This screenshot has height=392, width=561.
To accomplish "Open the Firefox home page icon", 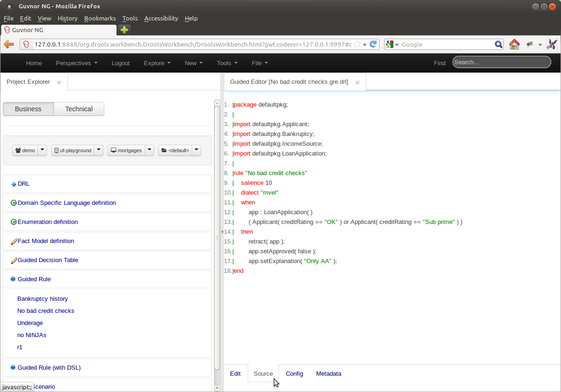I will [514, 44].
